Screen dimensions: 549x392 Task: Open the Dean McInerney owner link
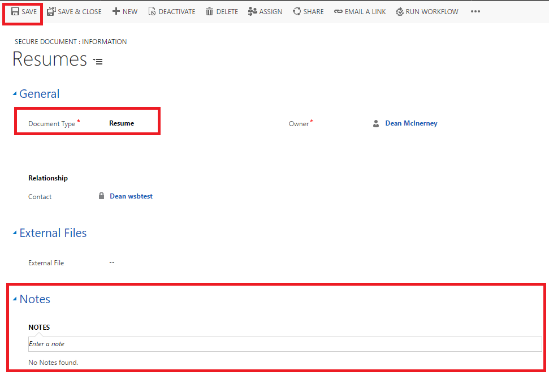point(411,123)
